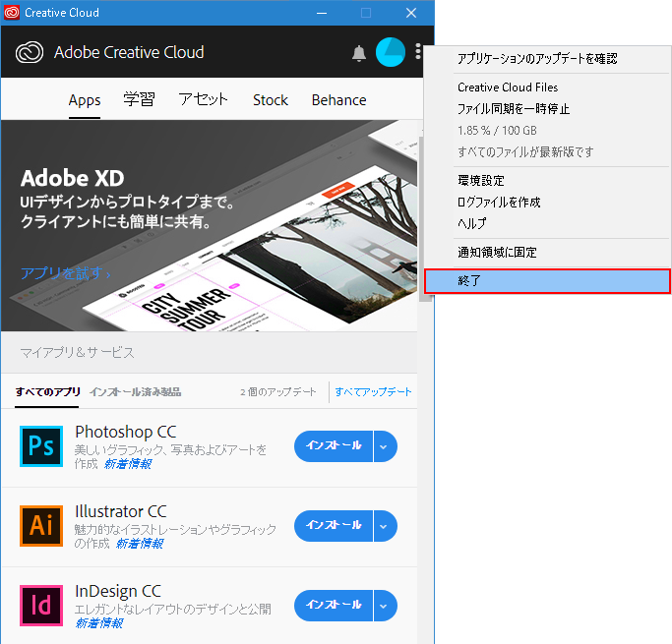This screenshot has height=644, width=672.
Task: Click the 2 個のアップデート text
Action: click(x=278, y=391)
